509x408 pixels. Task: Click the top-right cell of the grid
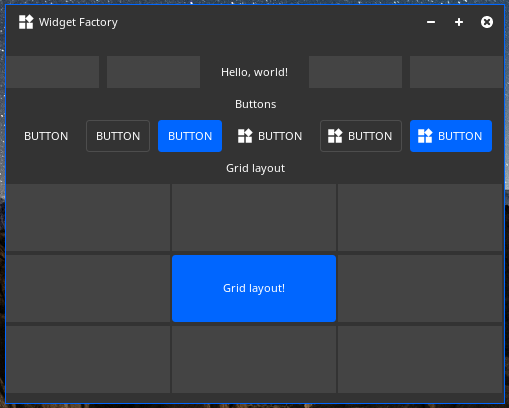tap(420, 217)
